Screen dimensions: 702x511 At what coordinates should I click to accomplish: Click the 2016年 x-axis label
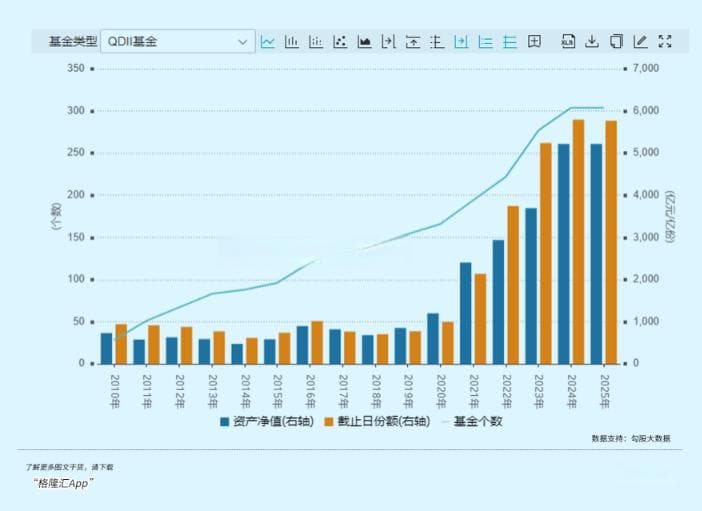(310, 391)
